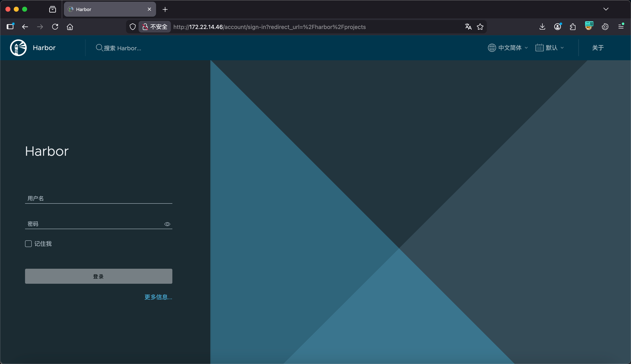Open a new tab with plus button
The image size is (631, 364).
point(165,10)
